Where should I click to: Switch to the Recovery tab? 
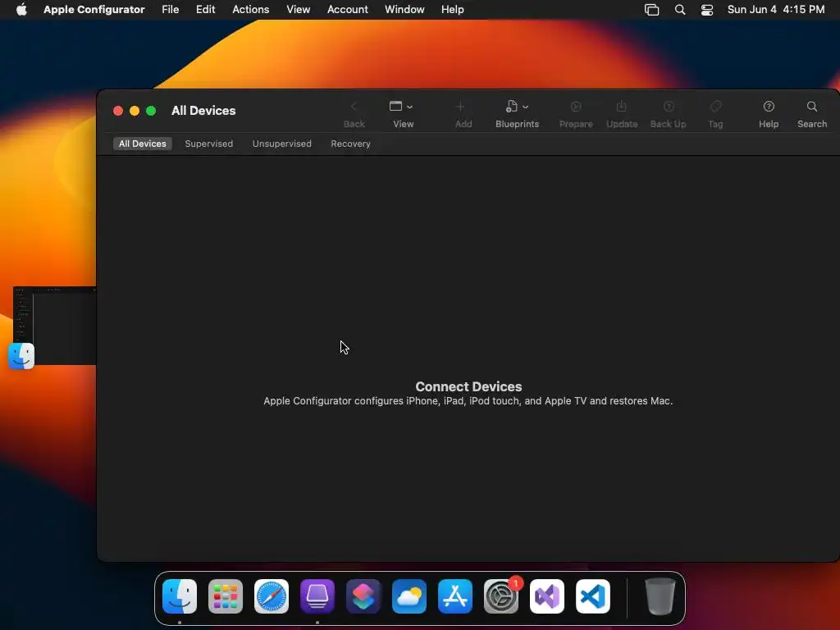(350, 144)
